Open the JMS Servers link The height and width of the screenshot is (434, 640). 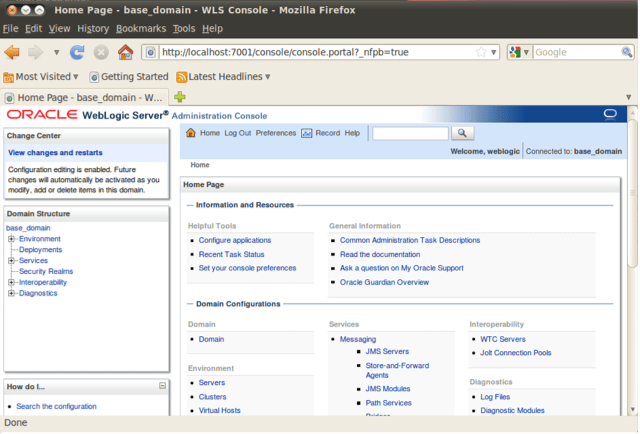coord(387,352)
